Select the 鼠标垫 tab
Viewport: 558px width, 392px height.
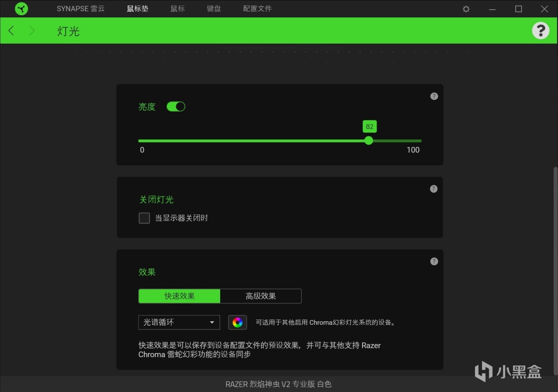(138, 9)
